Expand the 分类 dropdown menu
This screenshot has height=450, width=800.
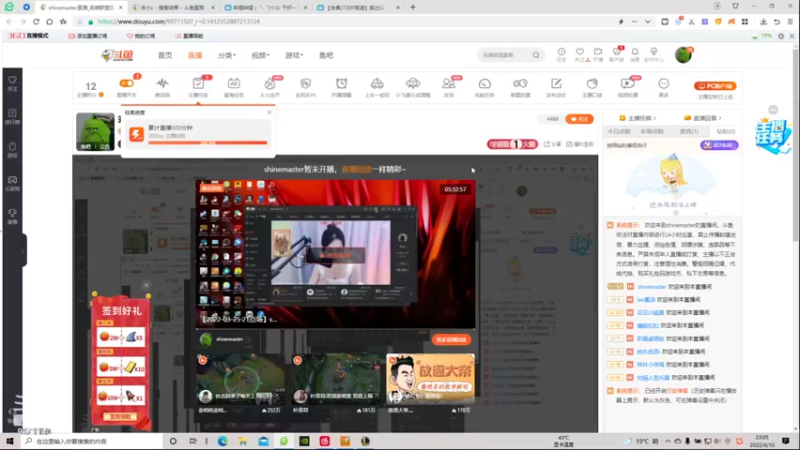[x=227, y=55]
